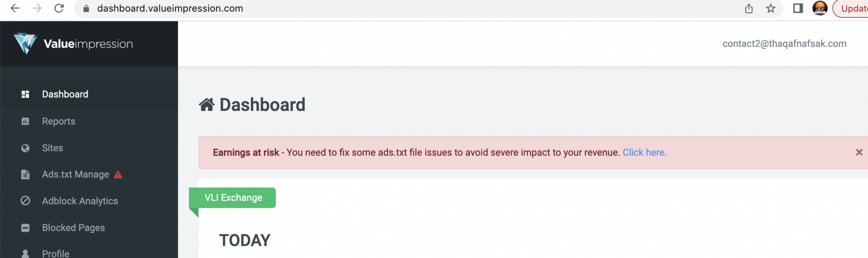Click the Profile person icon
The height and width of the screenshot is (258, 868).
point(25,253)
